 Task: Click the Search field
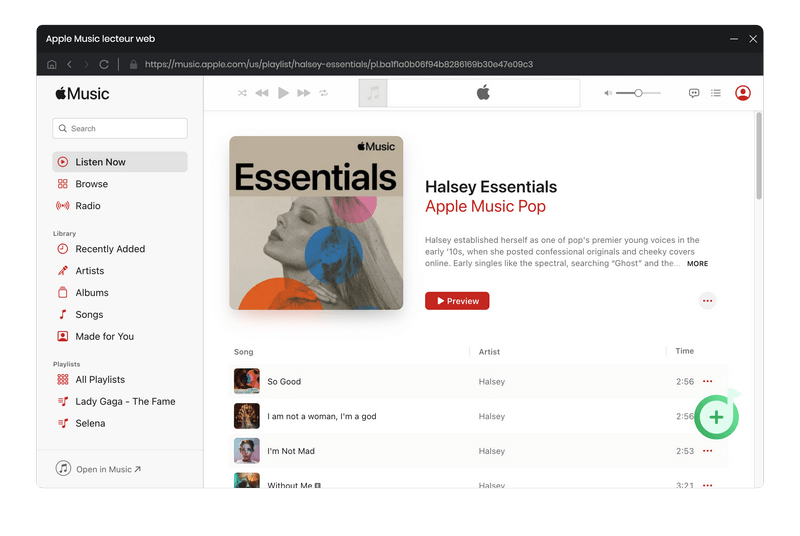(120, 129)
